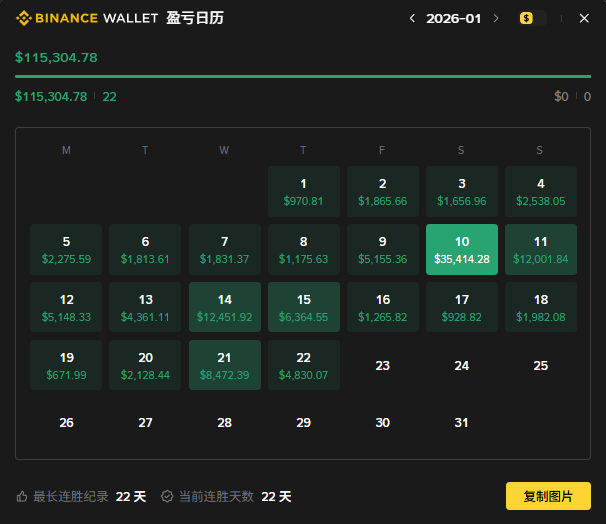This screenshot has height=524, width=606.
Task: Open day 1 with $970.81
Action: click(x=304, y=191)
